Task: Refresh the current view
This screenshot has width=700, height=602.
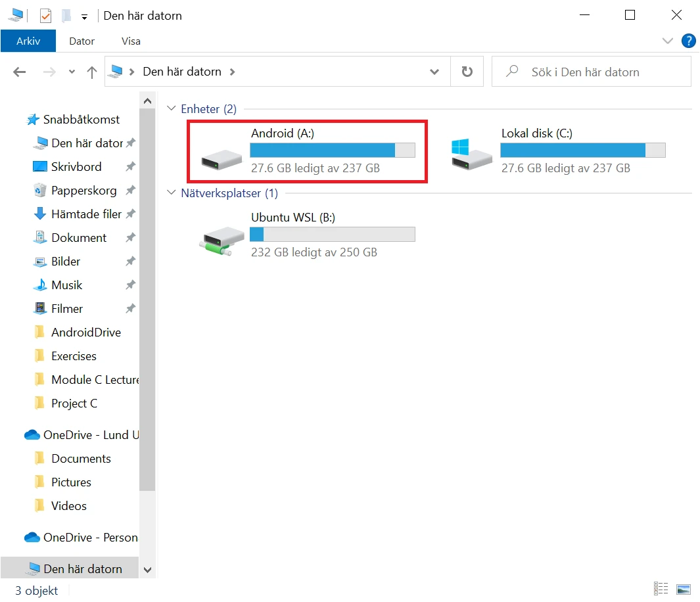Action: [x=467, y=72]
